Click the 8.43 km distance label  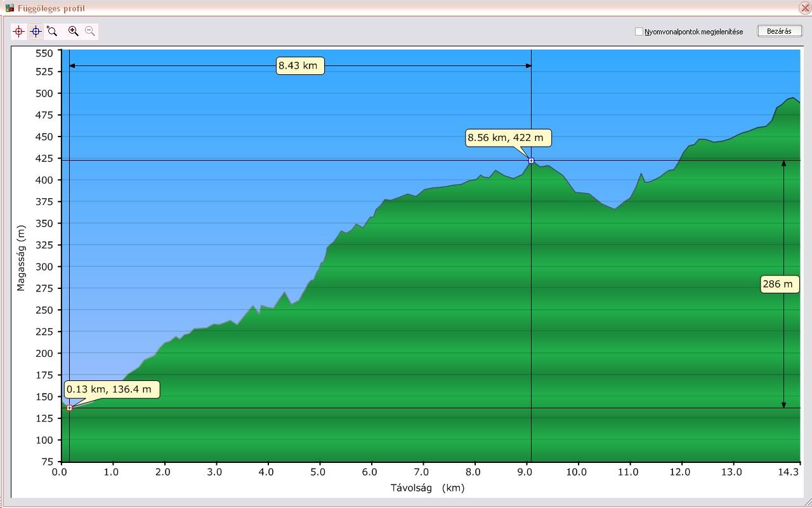(301, 65)
